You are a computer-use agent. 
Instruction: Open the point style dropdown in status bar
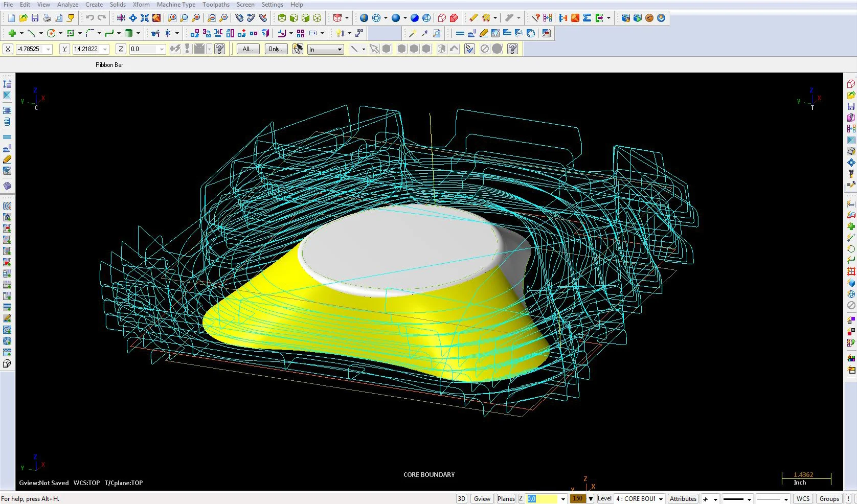715,499
